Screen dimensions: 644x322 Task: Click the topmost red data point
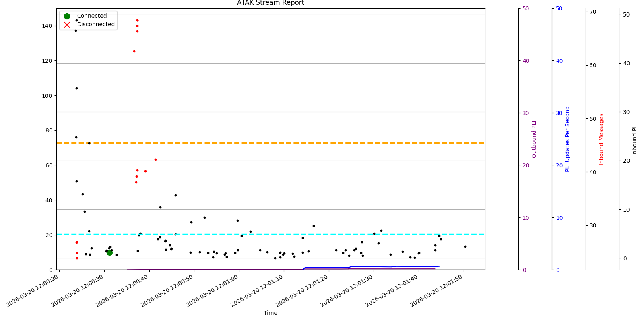point(137,20)
